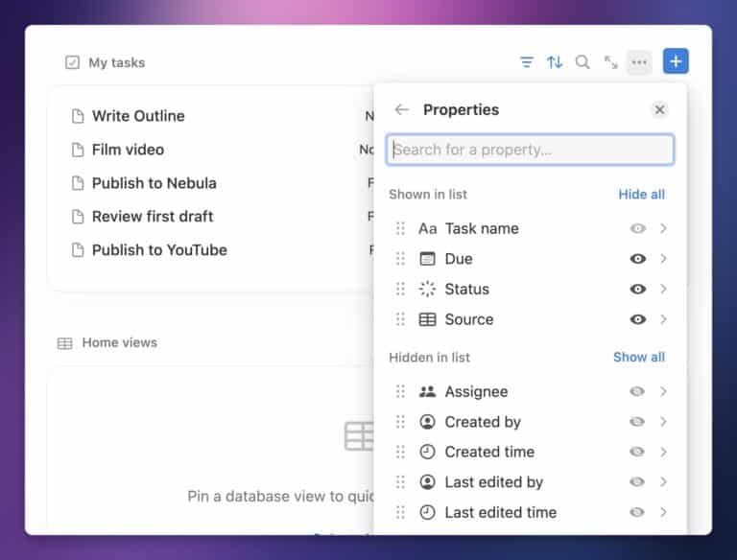This screenshot has height=560, width=737.
Task: Click the Due calendar icon
Action: (x=427, y=259)
